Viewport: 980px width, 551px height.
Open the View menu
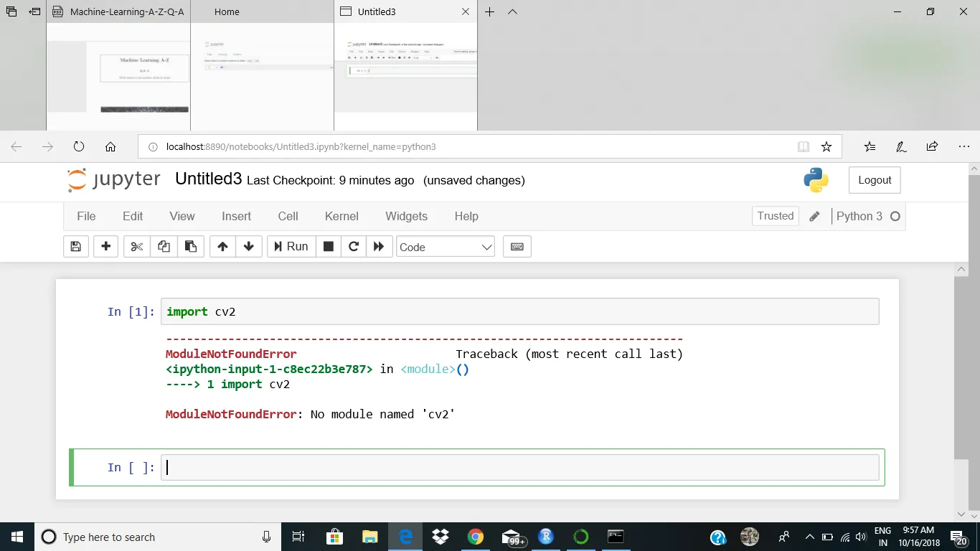pyautogui.click(x=182, y=216)
